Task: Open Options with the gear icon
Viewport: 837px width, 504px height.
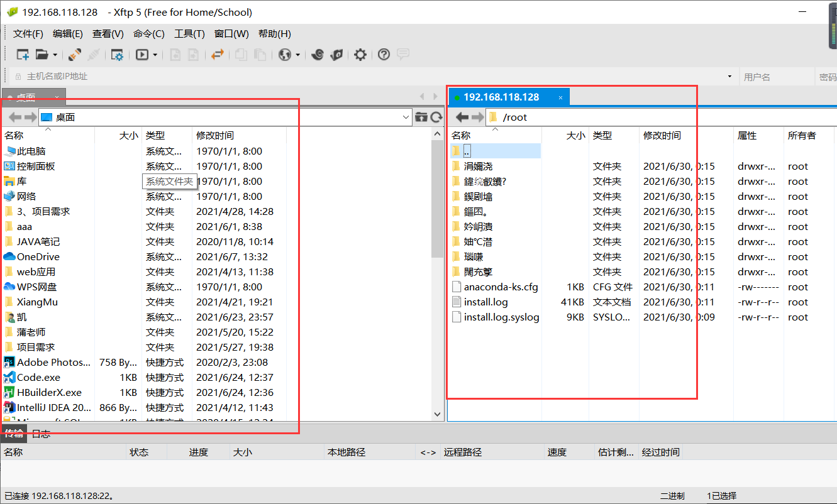Action: coord(360,55)
